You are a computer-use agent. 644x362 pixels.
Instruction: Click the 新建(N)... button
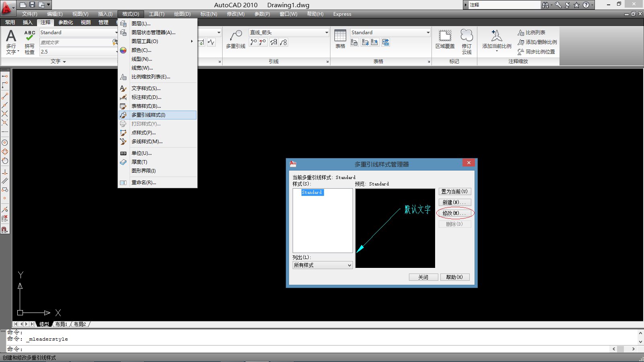pyautogui.click(x=454, y=202)
